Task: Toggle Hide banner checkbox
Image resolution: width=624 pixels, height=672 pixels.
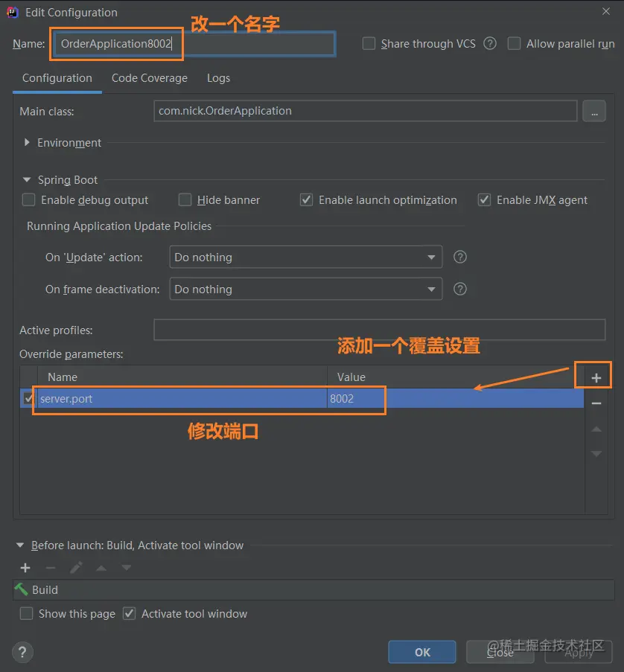Action: [x=185, y=199]
